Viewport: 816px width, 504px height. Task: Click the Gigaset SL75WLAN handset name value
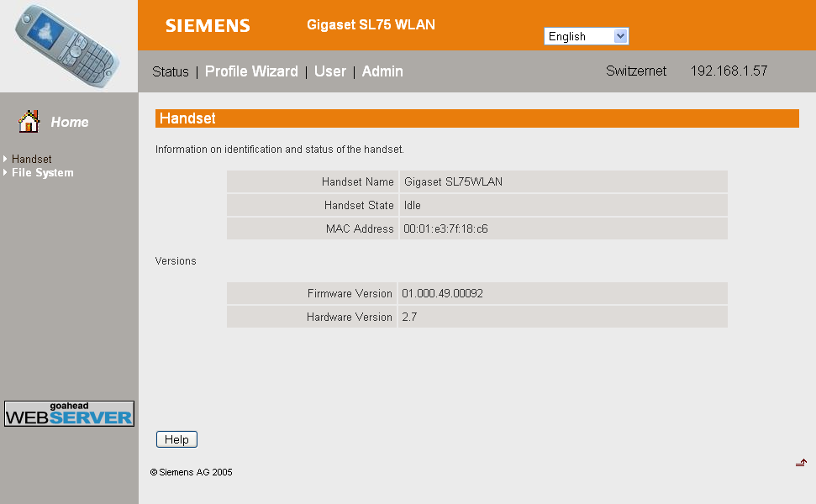[453, 182]
